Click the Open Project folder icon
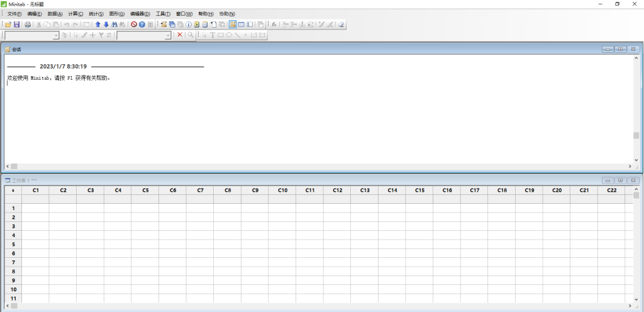The height and width of the screenshot is (312, 644). (x=8, y=25)
